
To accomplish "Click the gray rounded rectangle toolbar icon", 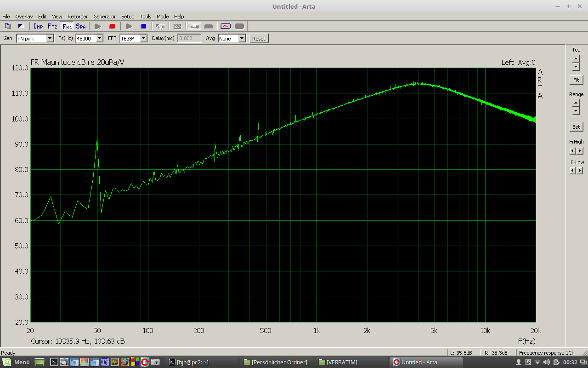I will (x=239, y=26).
